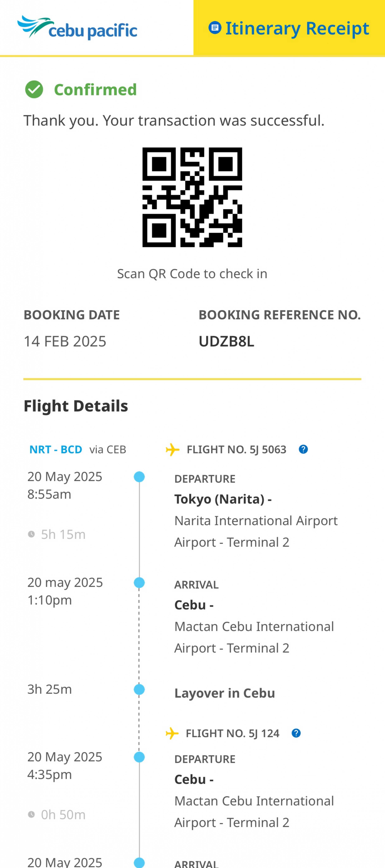
Task: Click the NRT - BCD route link
Action: click(56, 450)
